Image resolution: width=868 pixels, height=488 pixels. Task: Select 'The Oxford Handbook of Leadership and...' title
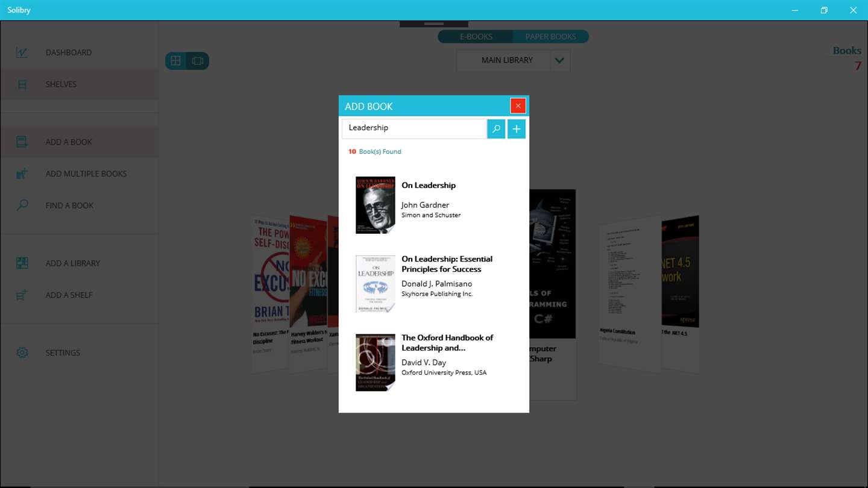(x=447, y=343)
